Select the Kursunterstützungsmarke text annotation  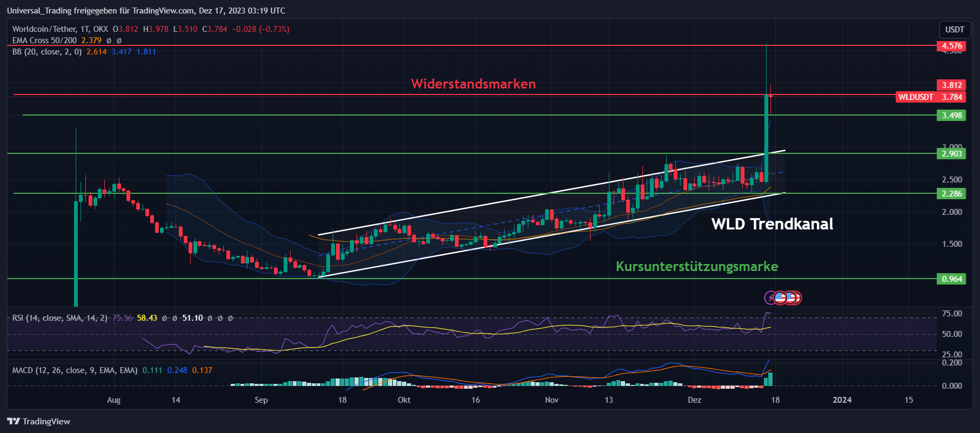(697, 266)
